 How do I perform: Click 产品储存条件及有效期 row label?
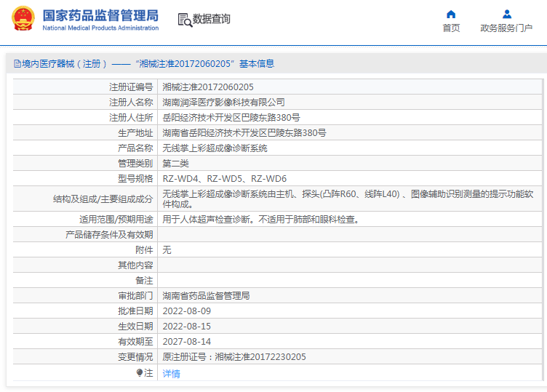(109, 235)
